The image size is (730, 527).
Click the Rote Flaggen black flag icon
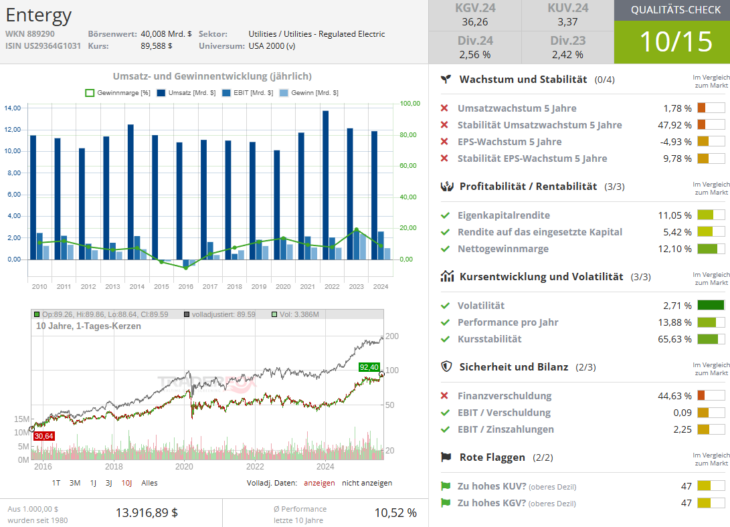coord(446,457)
